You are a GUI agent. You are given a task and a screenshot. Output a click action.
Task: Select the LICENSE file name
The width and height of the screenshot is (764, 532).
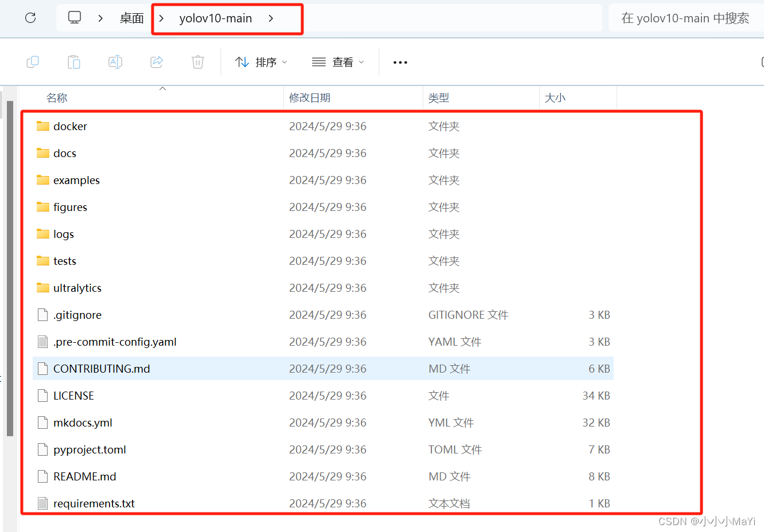[x=73, y=396]
